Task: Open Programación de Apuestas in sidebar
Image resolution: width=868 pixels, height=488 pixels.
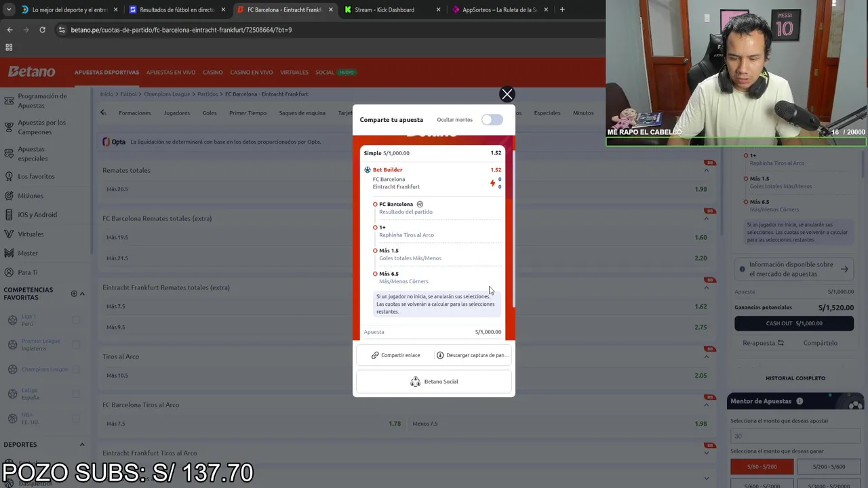Action: [42, 100]
